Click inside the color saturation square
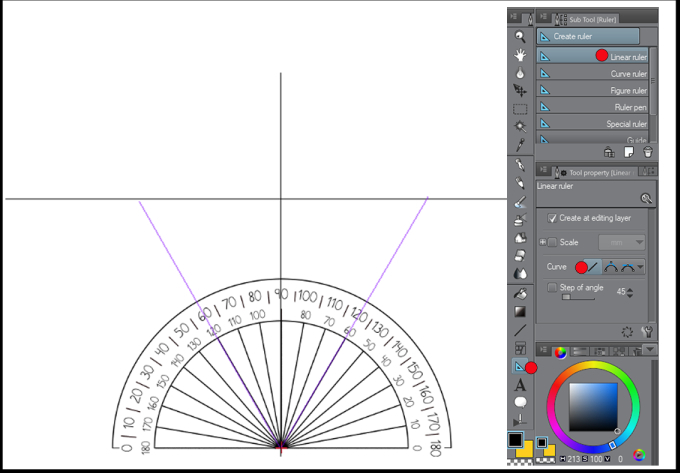The image size is (680, 473). click(x=593, y=407)
